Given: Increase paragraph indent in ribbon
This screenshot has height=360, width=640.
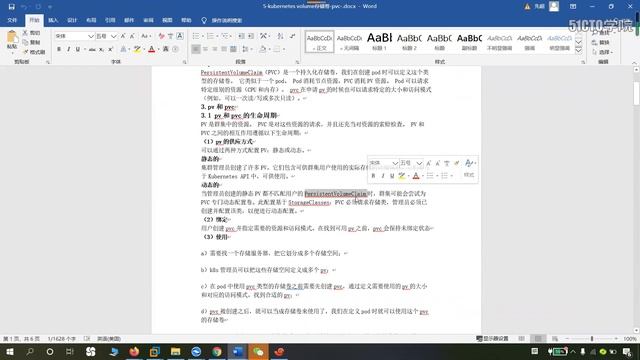Looking at the screenshot, I should pyautogui.click(x=251, y=36).
